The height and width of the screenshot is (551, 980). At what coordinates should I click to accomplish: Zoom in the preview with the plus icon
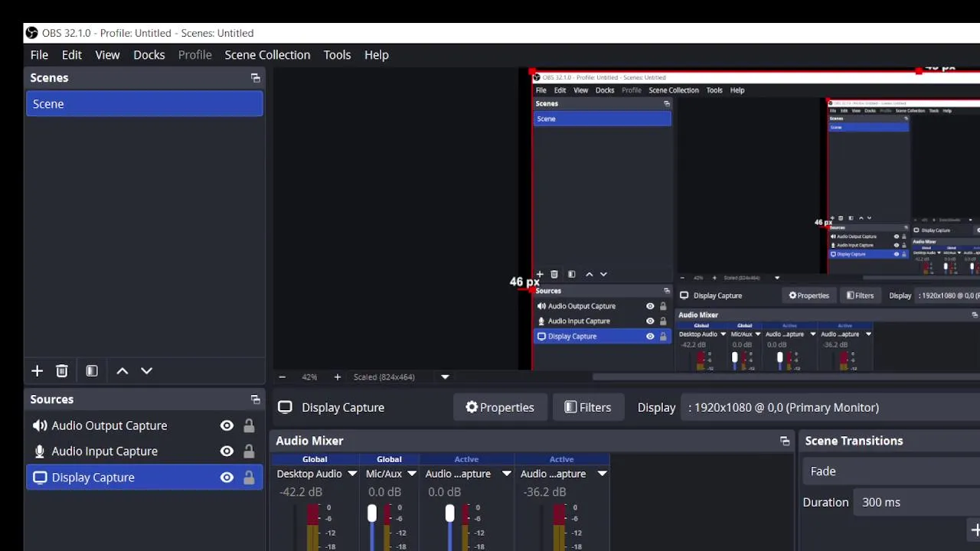tap(337, 377)
